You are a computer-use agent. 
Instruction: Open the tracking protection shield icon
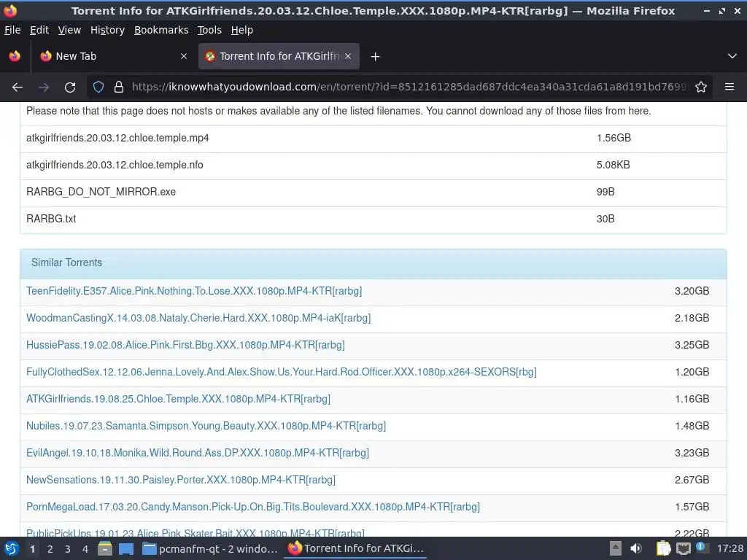98,87
